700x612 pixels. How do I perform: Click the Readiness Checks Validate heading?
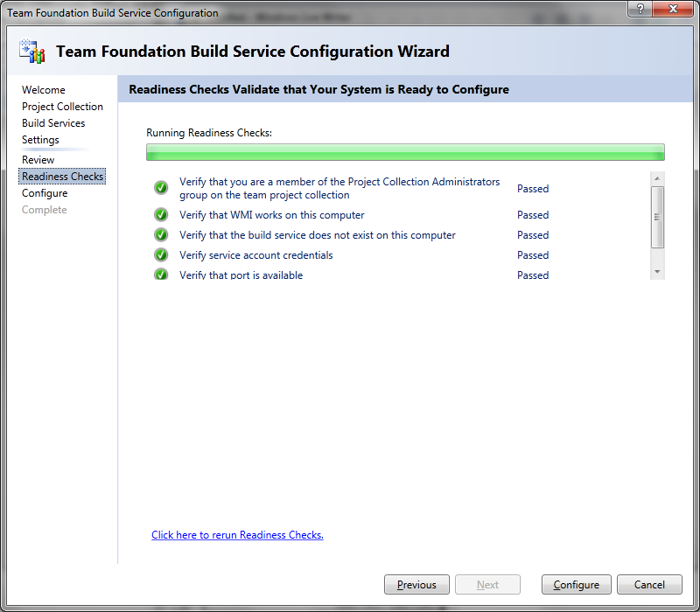(318, 90)
